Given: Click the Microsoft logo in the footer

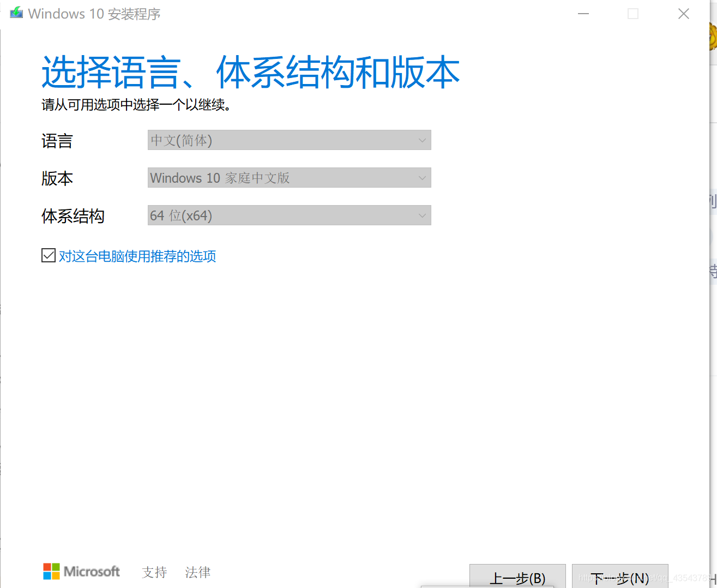Looking at the screenshot, I should pos(82,571).
